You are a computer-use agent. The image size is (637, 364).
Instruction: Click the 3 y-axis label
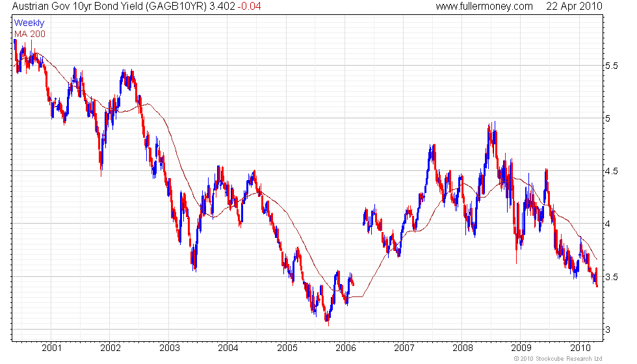(608, 330)
